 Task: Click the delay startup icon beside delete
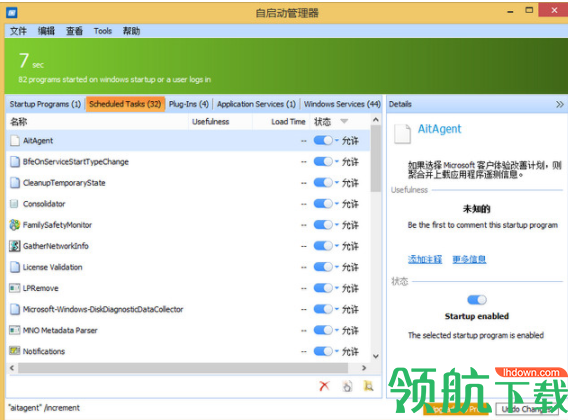click(347, 386)
